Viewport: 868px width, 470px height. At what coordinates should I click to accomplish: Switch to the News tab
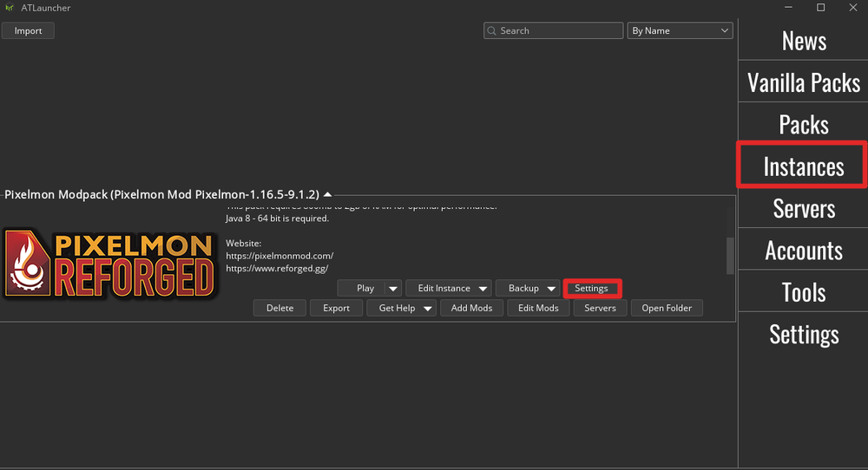(x=803, y=41)
